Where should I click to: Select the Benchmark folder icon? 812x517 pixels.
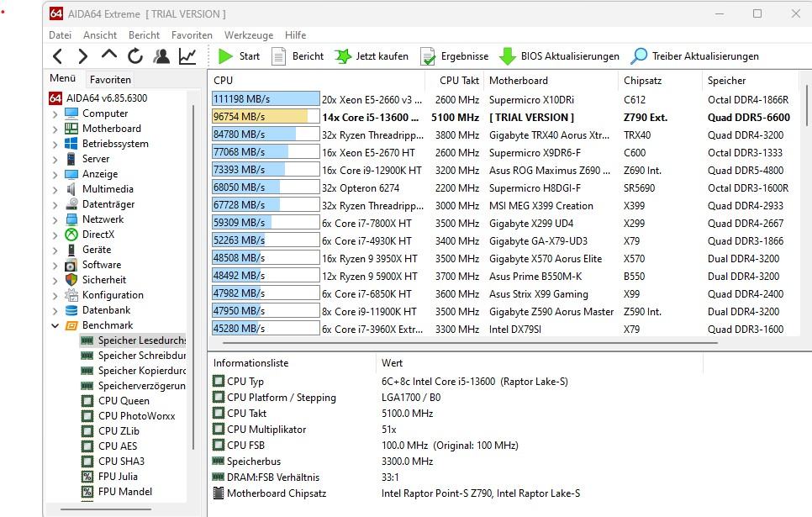tap(71, 325)
